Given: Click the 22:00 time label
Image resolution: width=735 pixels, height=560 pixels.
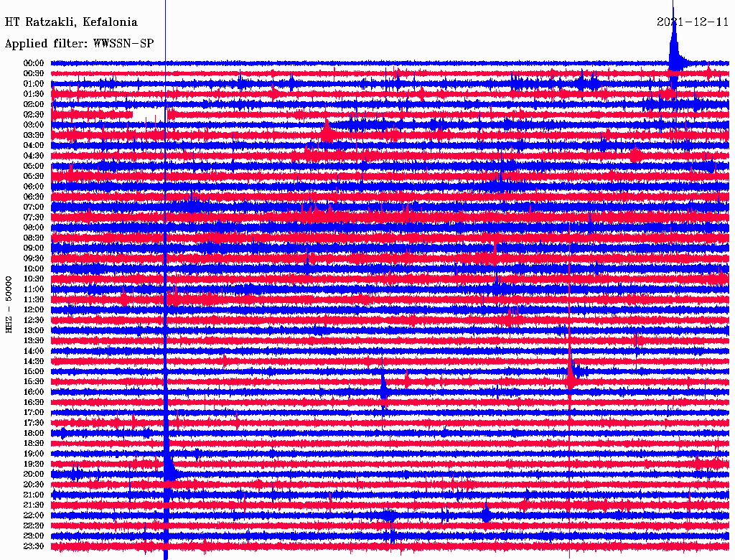Looking at the screenshot, I should click(x=34, y=515).
